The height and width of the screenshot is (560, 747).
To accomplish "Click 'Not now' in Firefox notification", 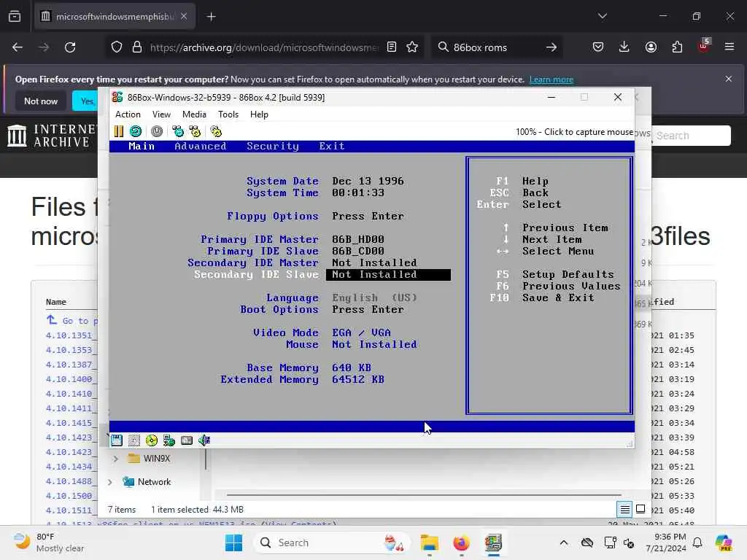I will [x=41, y=101].
